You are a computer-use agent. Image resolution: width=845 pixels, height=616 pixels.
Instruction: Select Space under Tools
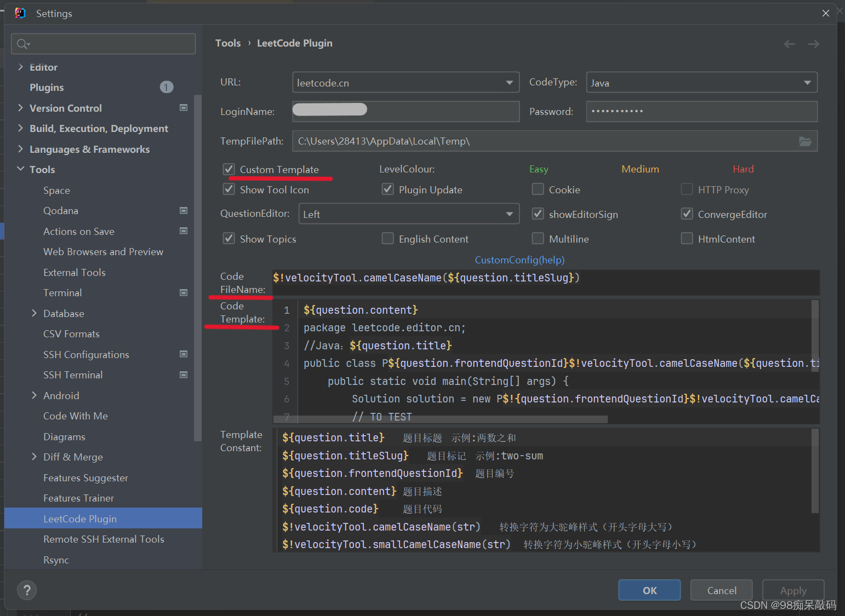[x=56, y=191]
